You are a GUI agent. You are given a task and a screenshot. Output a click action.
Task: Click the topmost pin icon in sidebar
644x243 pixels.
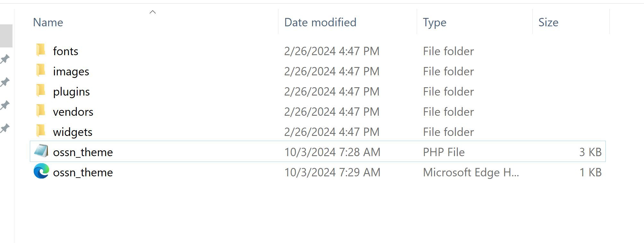[5, 59]
